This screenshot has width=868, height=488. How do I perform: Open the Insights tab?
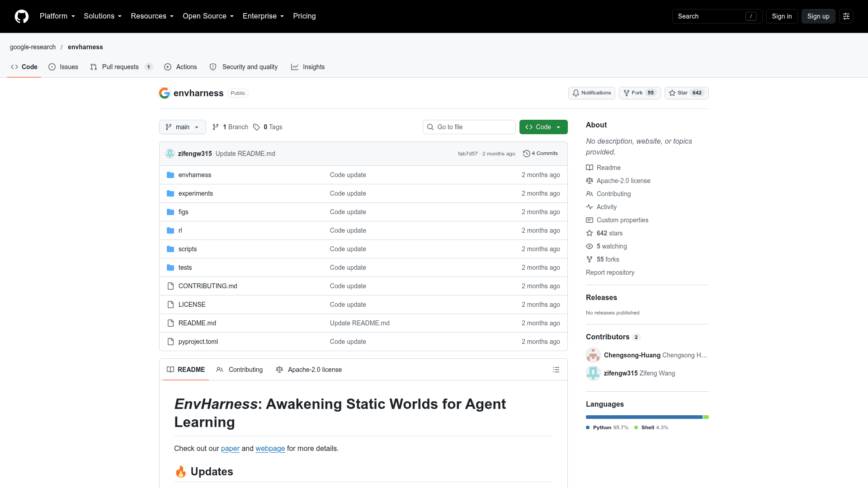coord(308,67)
